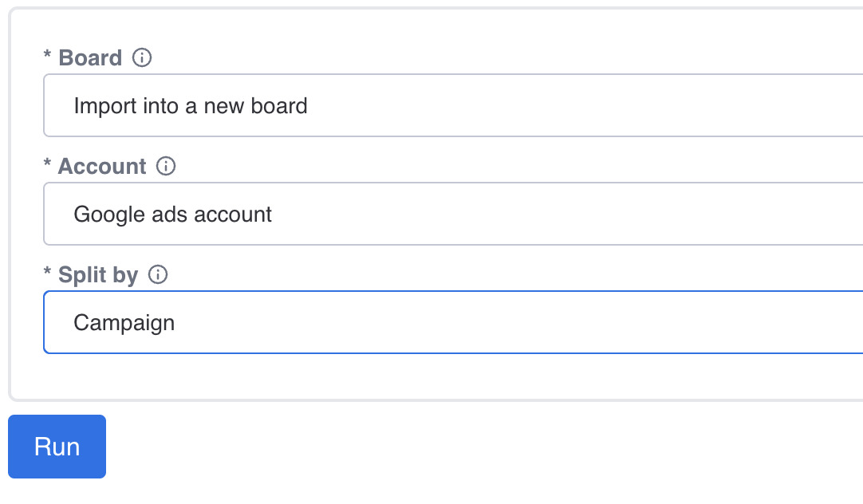This screenshot has height=504, width=863.
Task: Expand the Account selection dropdown
Action: [x=453, y=214]
